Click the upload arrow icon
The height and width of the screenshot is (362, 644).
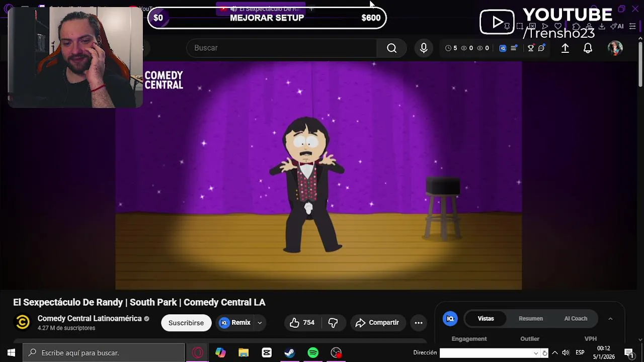[565, 48]
